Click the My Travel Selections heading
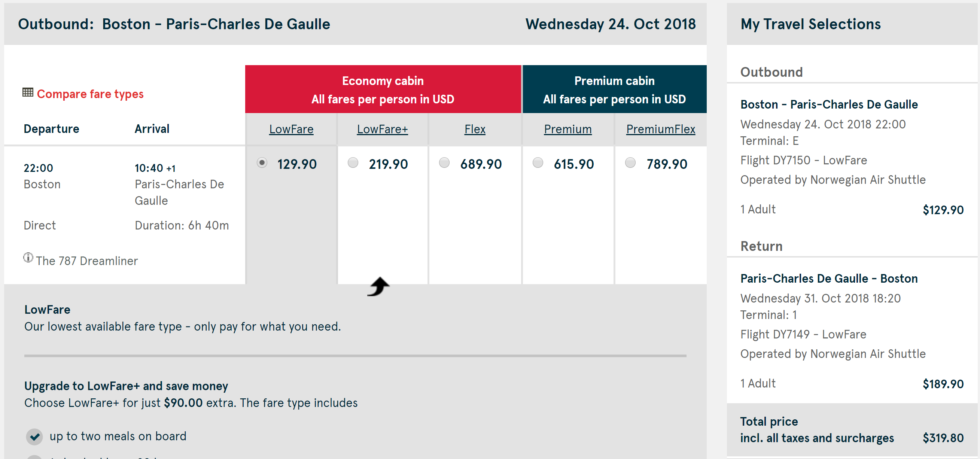Screen dimensions: 980x459 pos(810,24)
